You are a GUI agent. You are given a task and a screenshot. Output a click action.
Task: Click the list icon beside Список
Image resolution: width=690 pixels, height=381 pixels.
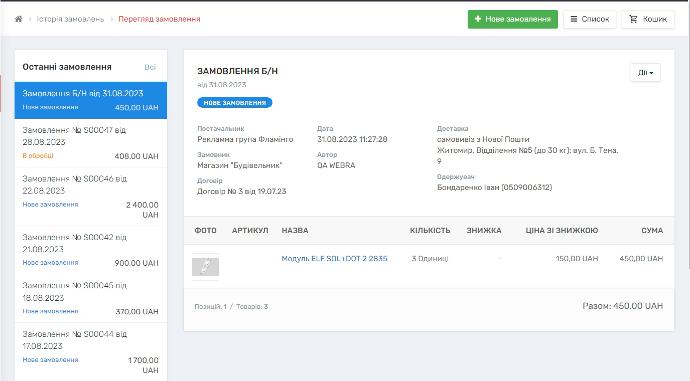coord(574,19)
